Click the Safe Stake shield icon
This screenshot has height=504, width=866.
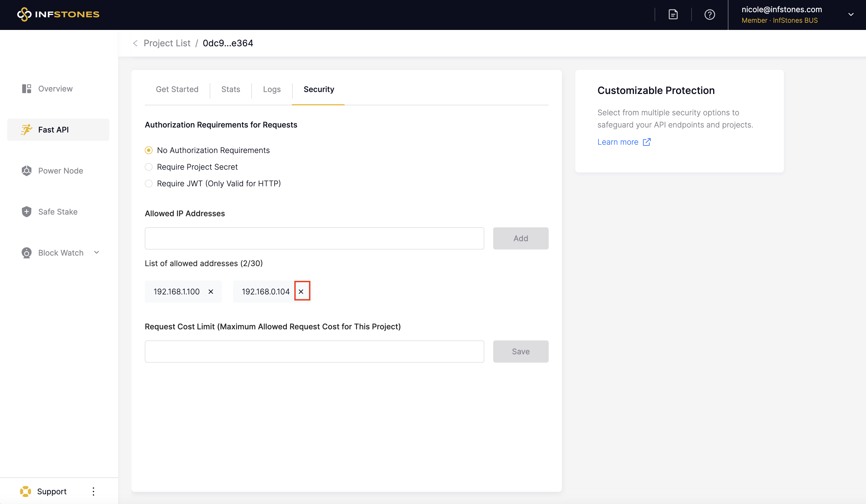coord(26,212)
